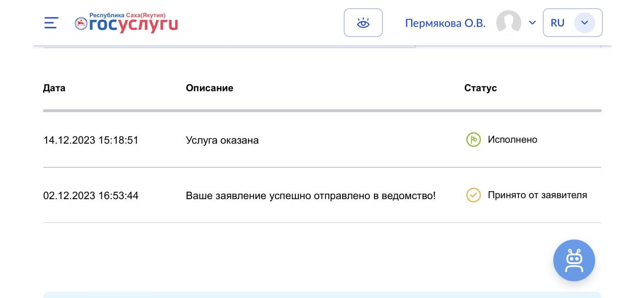The image size is (644, 298).
Task: Click the Исполнено status label
Action: pyautogui.click(x=512, y=140)
